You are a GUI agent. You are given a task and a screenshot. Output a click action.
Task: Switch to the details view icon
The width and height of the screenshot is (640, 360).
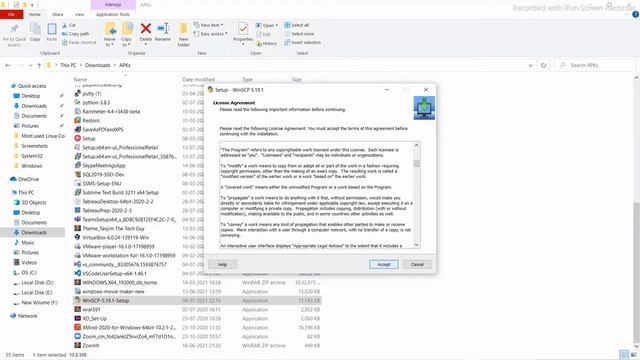(x=624, y=355)
